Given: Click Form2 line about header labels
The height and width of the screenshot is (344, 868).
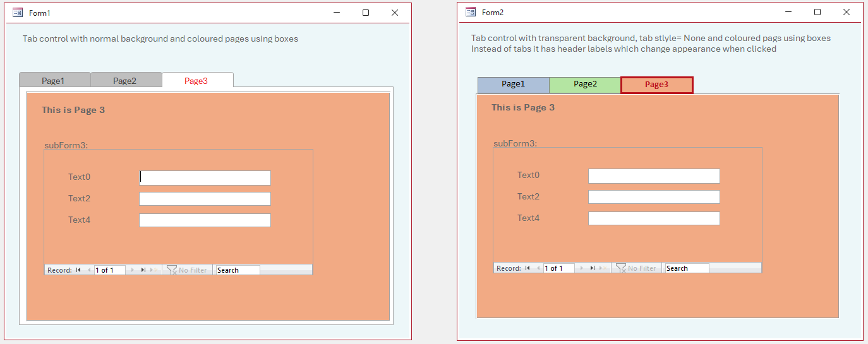Looking at the screenshot, I should coord(624,49).
